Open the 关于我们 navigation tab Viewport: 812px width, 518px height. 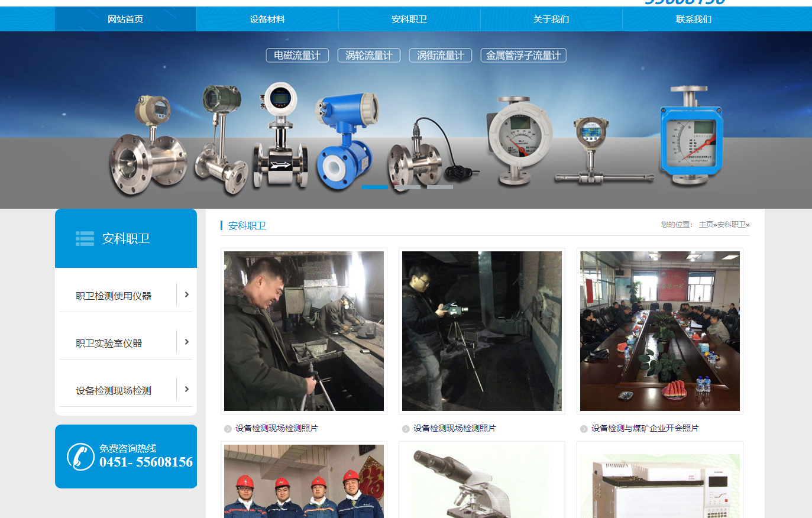coord(551,20)
